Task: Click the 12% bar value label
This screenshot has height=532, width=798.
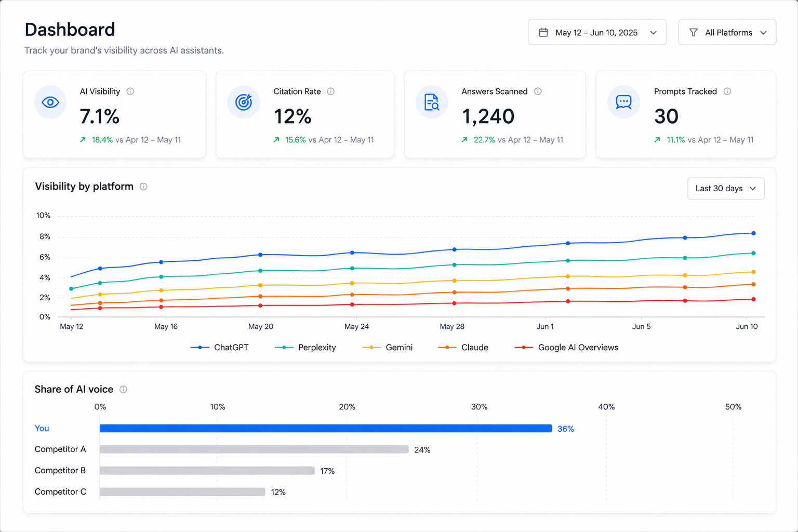Action: pyautogui.click(x=278, y=493)
